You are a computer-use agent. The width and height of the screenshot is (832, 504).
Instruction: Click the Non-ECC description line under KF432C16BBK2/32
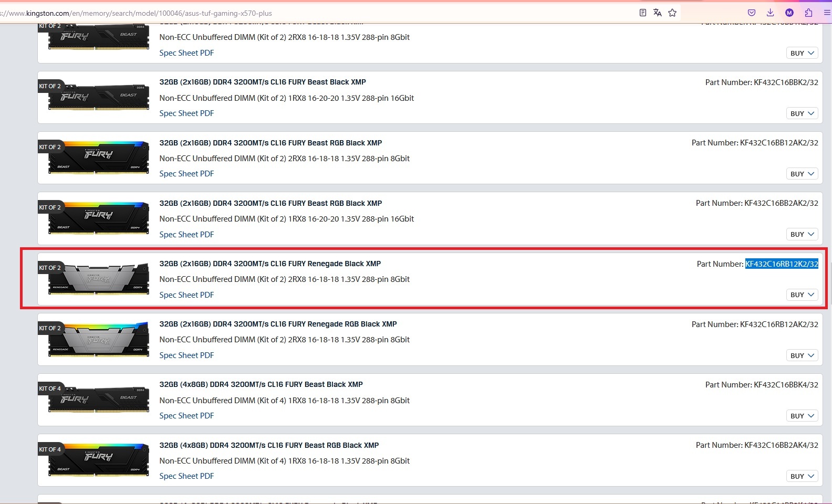(x=287, y=98)
